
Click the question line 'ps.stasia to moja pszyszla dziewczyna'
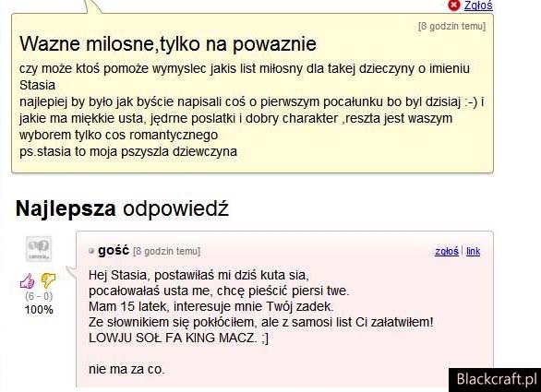point(128,151)
